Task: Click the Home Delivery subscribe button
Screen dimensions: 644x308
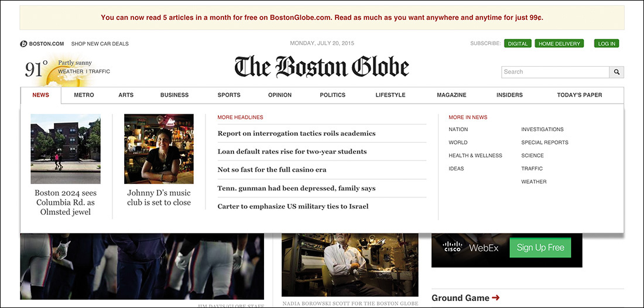Action: point(559,43)
